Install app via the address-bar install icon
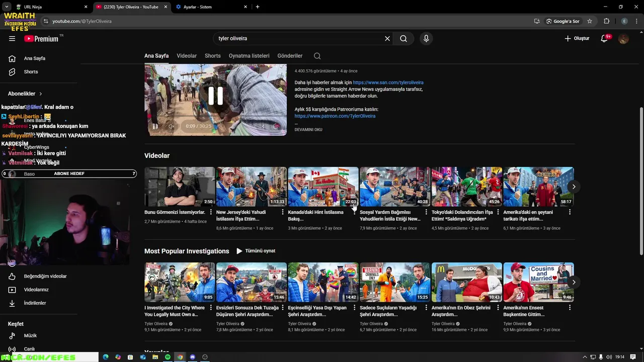This screenshot has height=362, width=644. (537, 21)
